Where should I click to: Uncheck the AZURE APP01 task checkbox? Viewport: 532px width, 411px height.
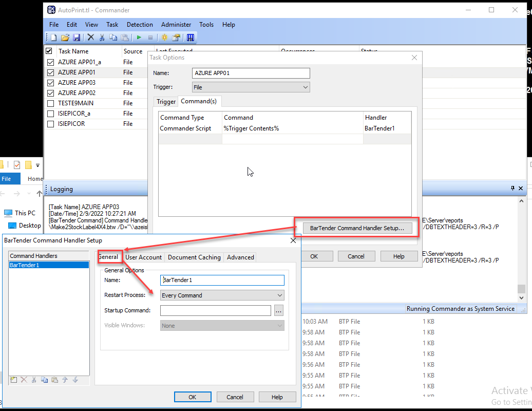(x=50, y=72)
